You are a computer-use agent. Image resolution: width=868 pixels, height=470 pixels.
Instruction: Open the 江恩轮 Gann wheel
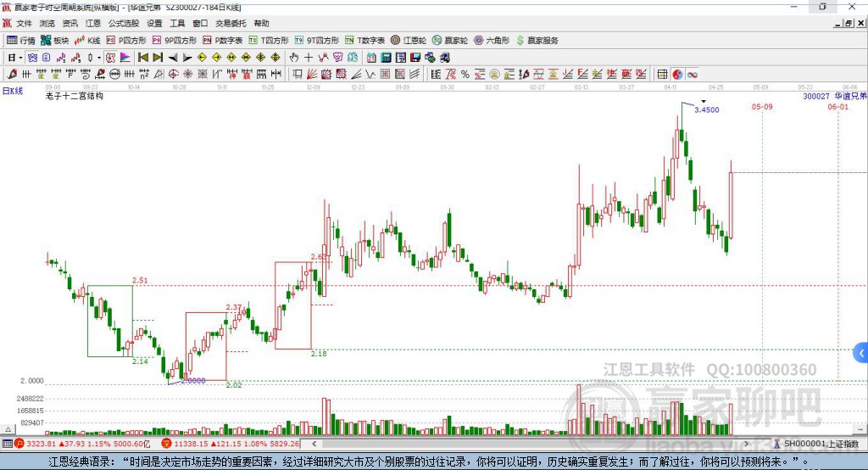(409, 41)
